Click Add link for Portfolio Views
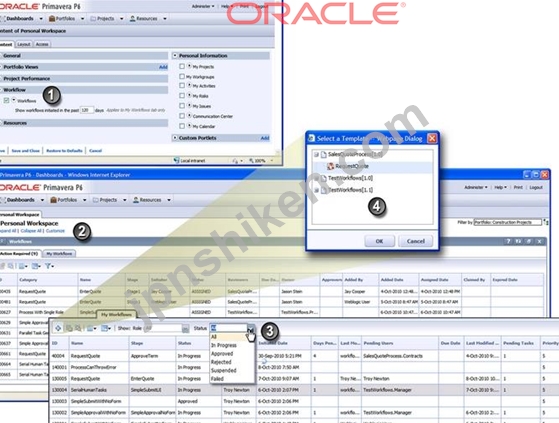 click(163, 67)
